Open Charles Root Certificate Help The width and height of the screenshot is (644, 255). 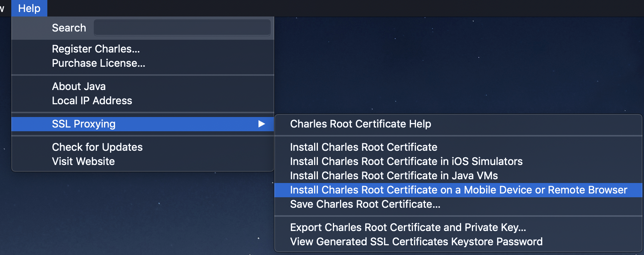(x=458, y=124)
